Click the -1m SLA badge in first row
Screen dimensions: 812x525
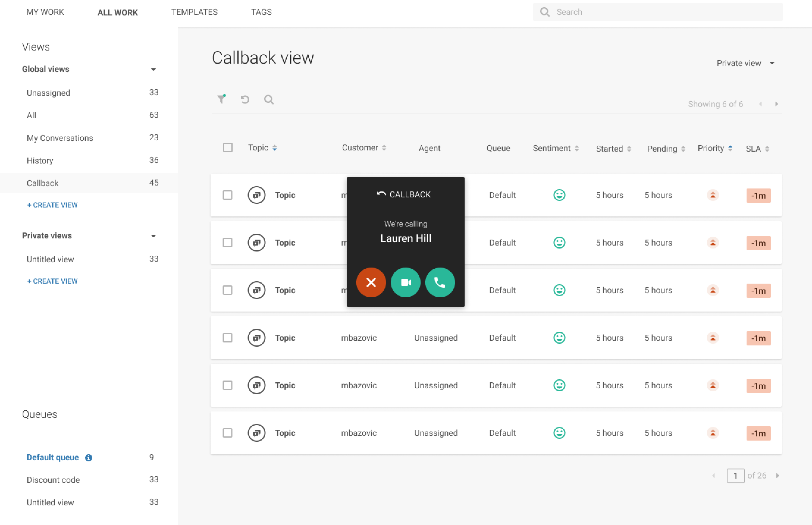[758, 196]
